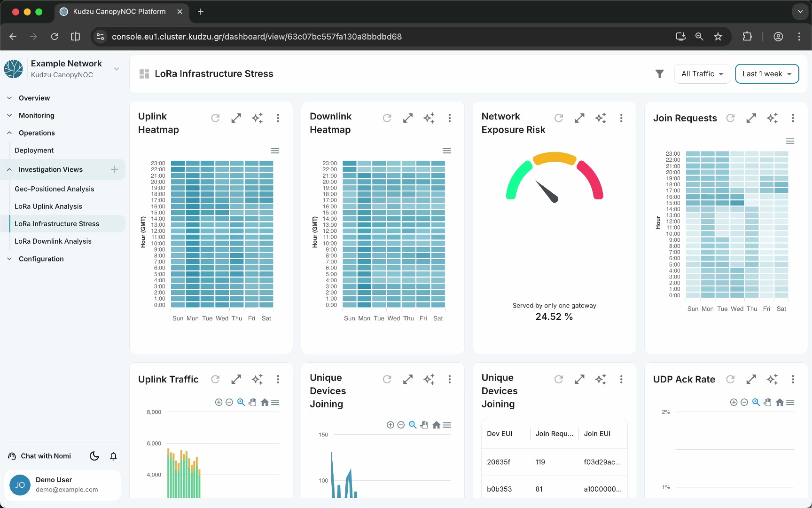Open the All Traffic dropdown
The width and height of the screenshot is (812, 508).
(703, 74)
